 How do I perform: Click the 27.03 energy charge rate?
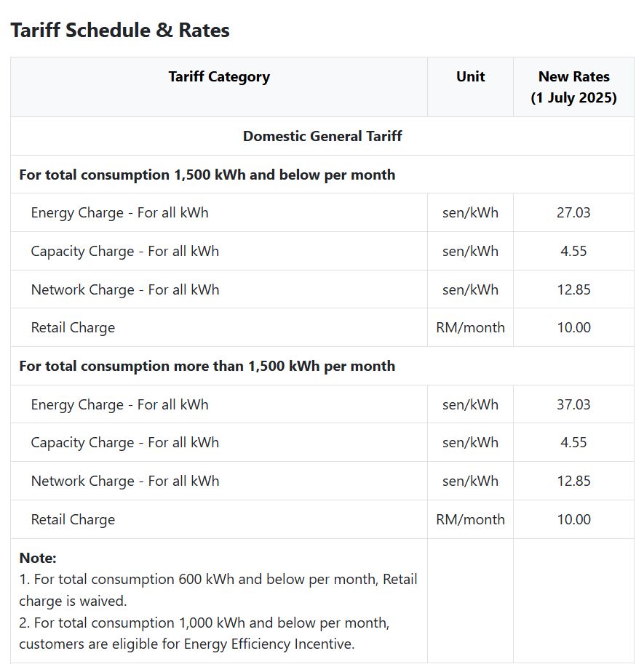click(x=573, y=213)
